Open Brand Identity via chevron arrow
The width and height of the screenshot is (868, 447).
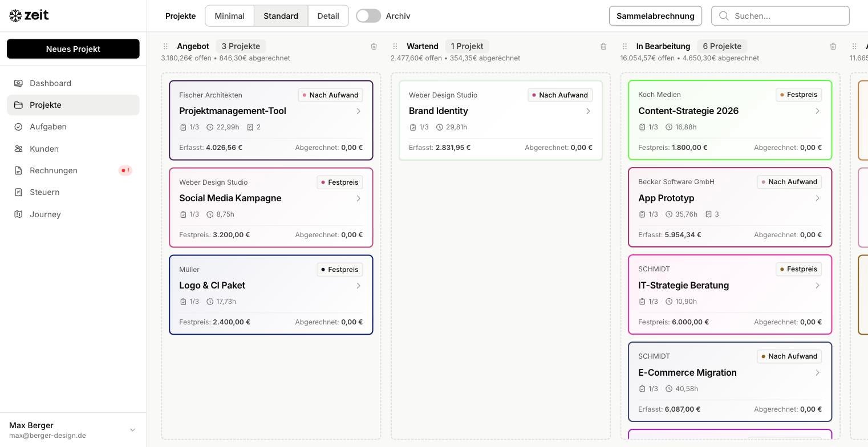pyautogui.click(x=588, y=111)
